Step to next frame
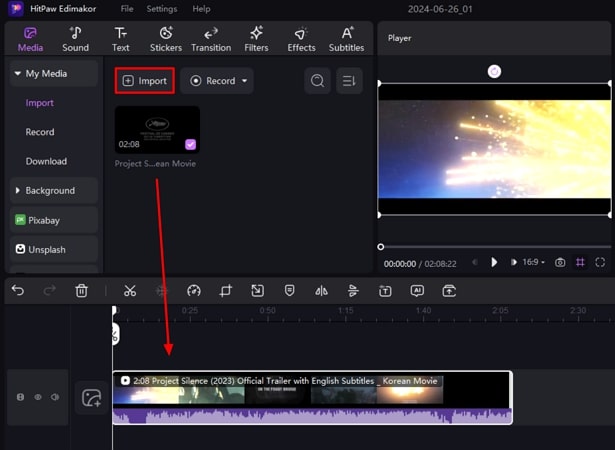Viewport: 615px width, 450px height. coord(513,262)
